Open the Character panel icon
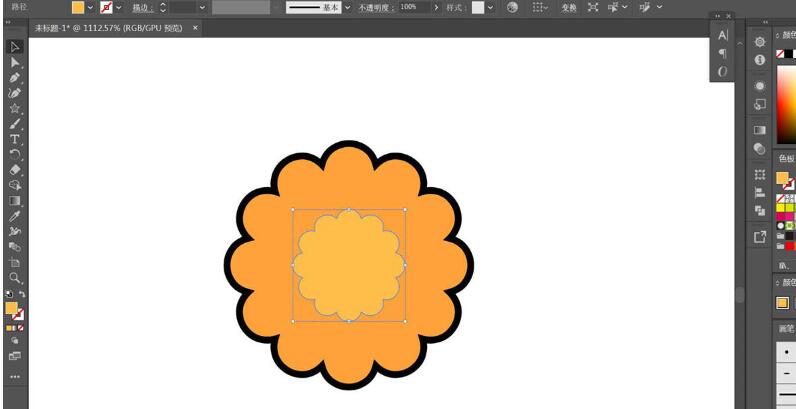The width and height of the screenshot is (796, 409). coord(722,35)
